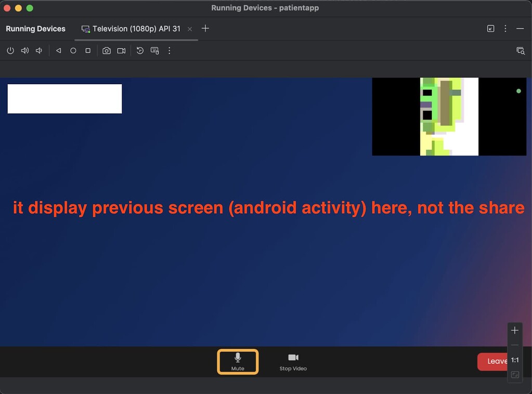Rotate the virtual device display

(x=139, y=50)
